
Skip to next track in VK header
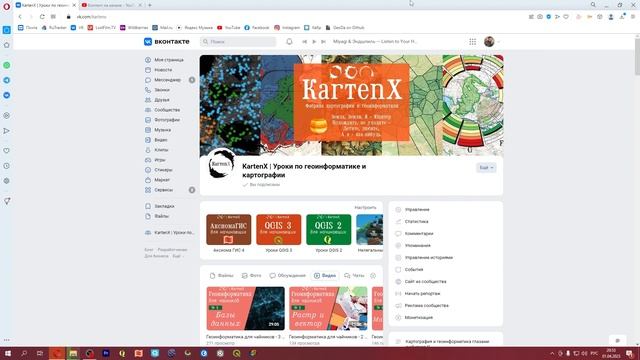pos(323,42)
